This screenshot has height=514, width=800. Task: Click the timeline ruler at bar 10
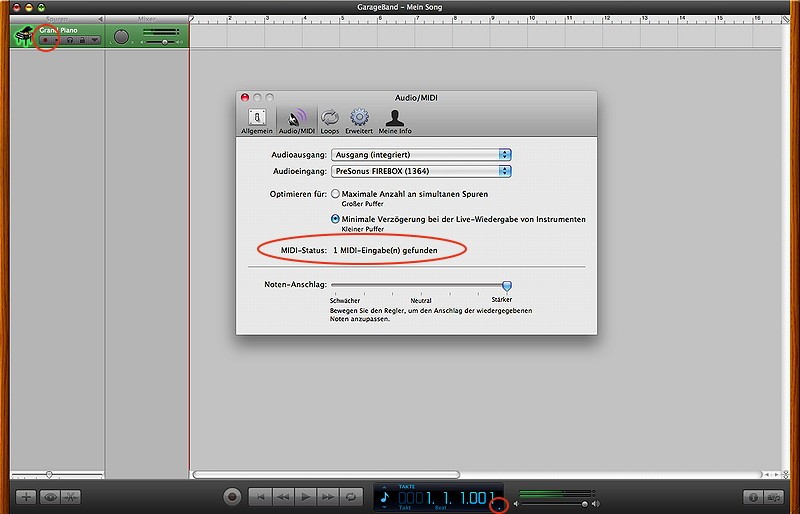coord(531,20)
